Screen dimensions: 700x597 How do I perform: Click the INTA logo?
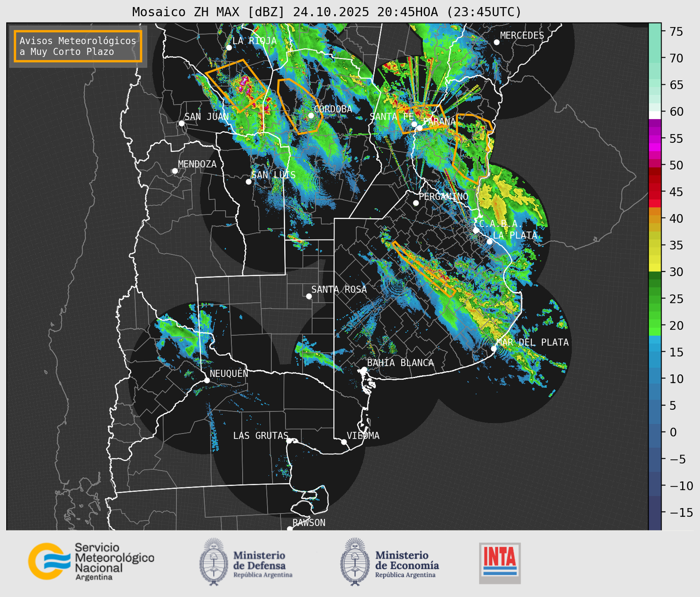coord(500,563)
